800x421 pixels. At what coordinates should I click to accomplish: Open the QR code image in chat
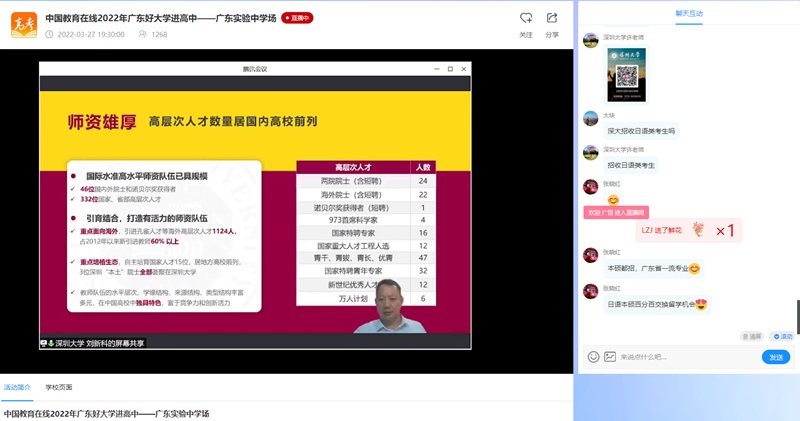pyautogui.click(x=626, y=75)
